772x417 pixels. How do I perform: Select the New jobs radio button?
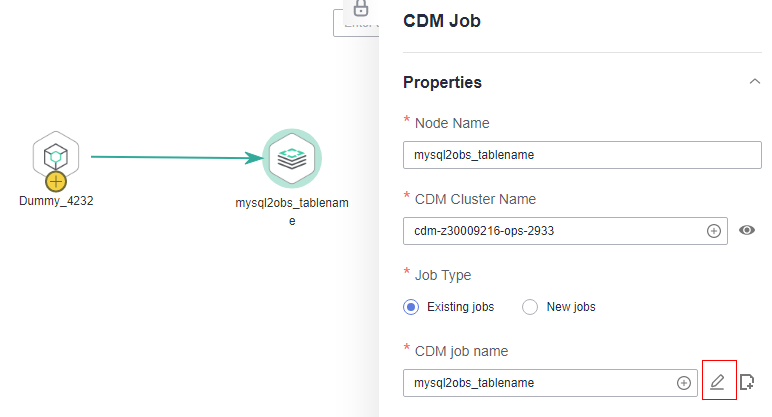point(530,307)
